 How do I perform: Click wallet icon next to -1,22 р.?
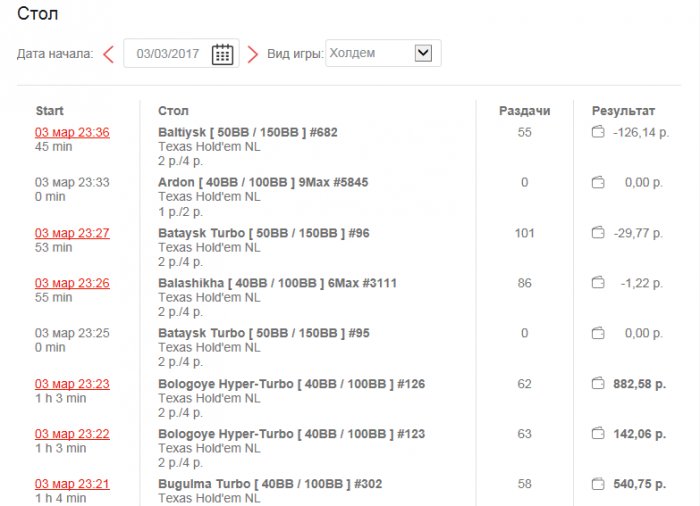pyautogui.click(x=598, y=283)
